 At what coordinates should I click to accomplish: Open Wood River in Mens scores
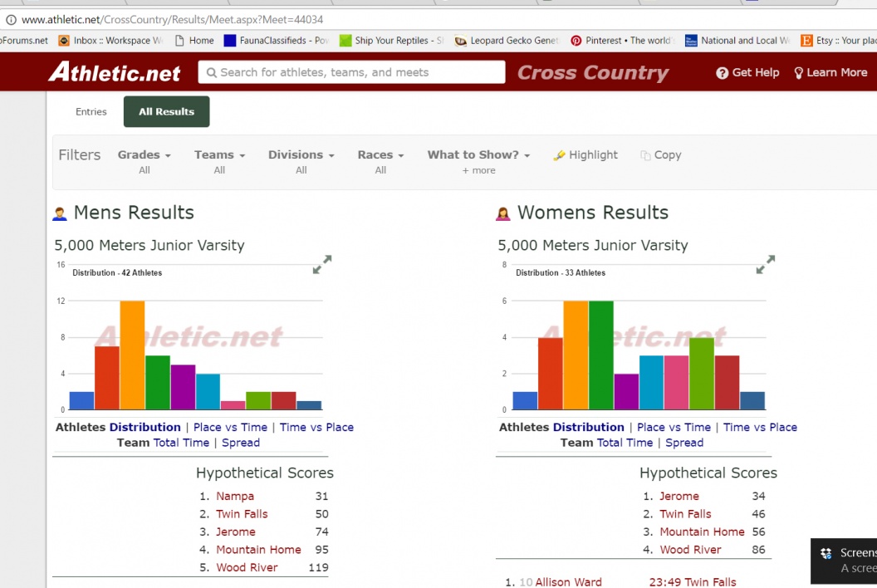click(247, 568)
